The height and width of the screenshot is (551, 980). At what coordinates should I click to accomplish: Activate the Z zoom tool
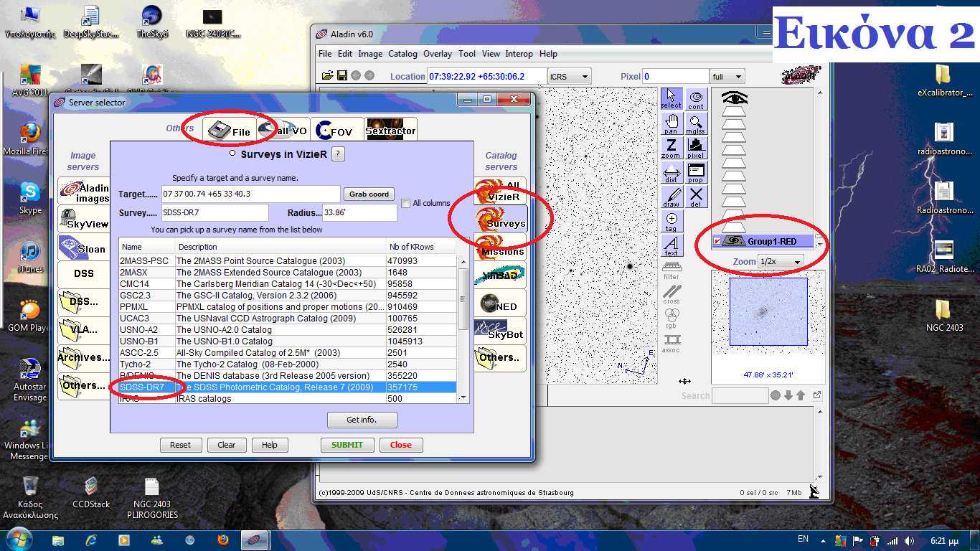(x=671, y=148)
